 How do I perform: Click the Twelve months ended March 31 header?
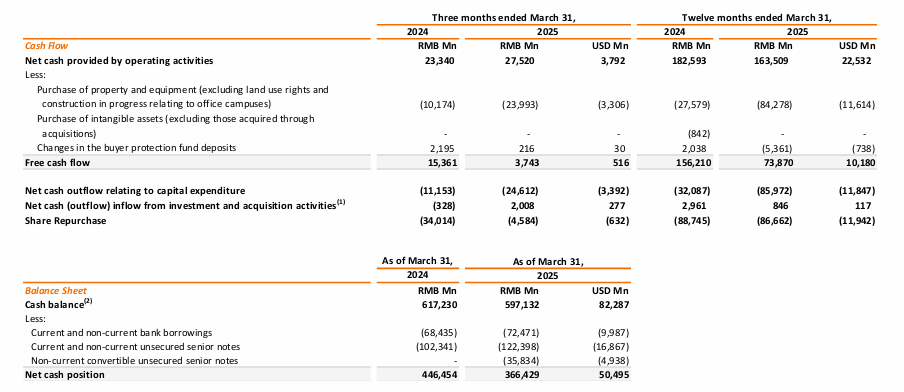758,18
